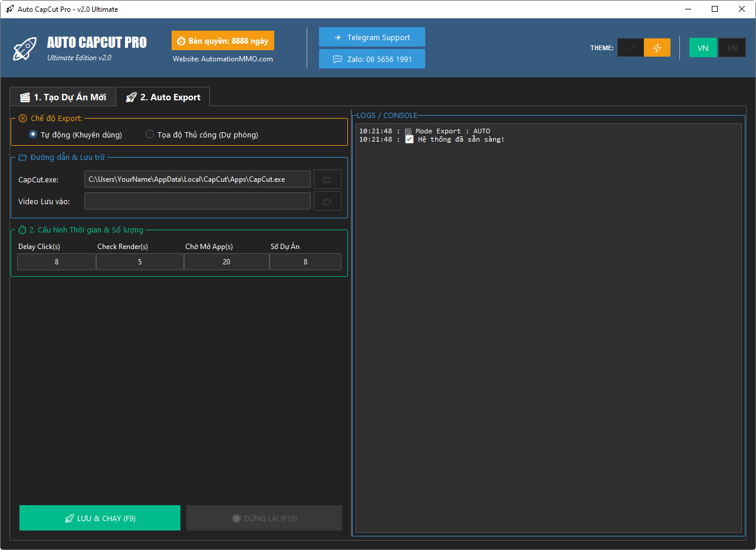Click the Check Render(s) value field
The width and height of the screenshot is (756, 550).
(x=140, y=261)
